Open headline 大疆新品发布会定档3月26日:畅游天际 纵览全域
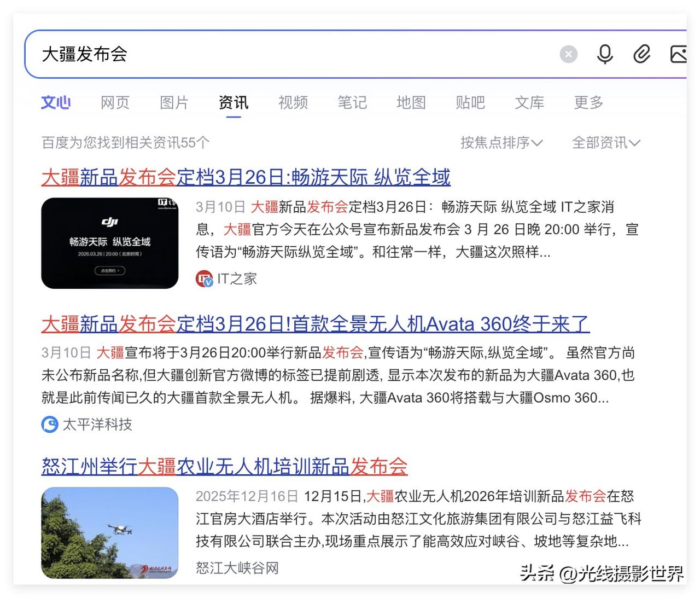Viewport: 700px width, 598px height. coord(246,177)
